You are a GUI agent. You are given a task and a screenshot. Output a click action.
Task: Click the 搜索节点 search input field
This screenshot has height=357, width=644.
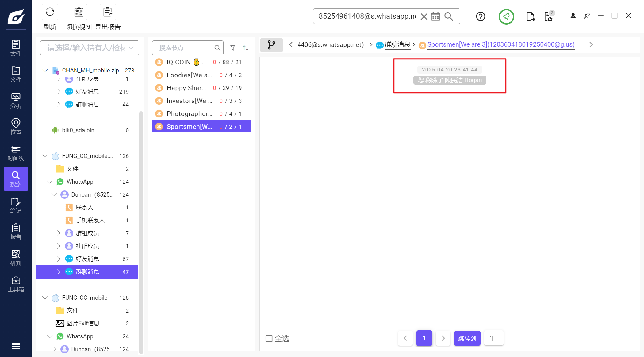pyautogui.click(x=185, y=48)
